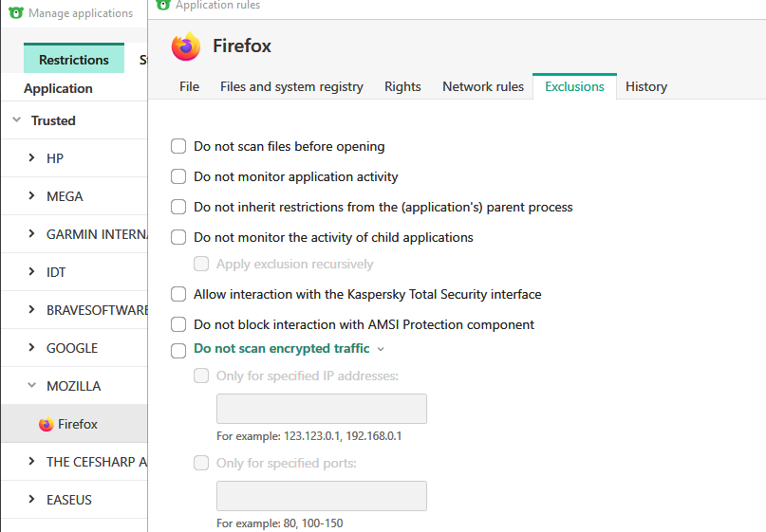Viewport: 766px width, 532px height.
Task: Expand the HP vendor group
Action: [31, 158]
